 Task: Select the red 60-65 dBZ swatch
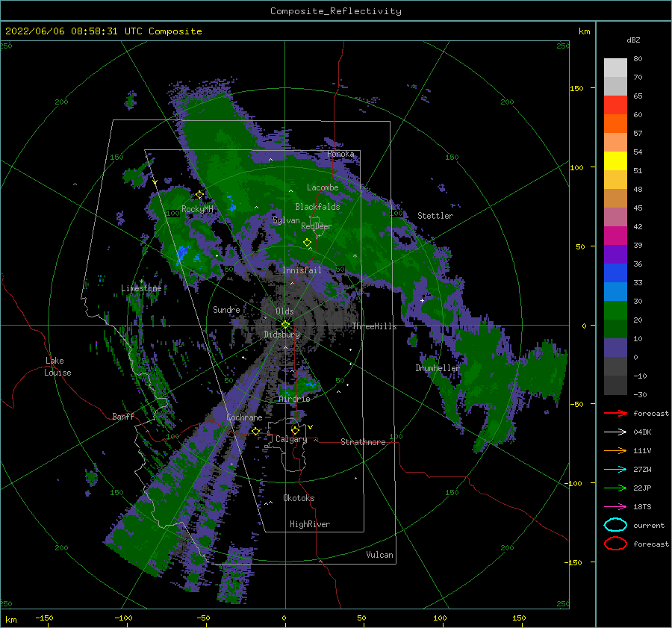(615, 105)
